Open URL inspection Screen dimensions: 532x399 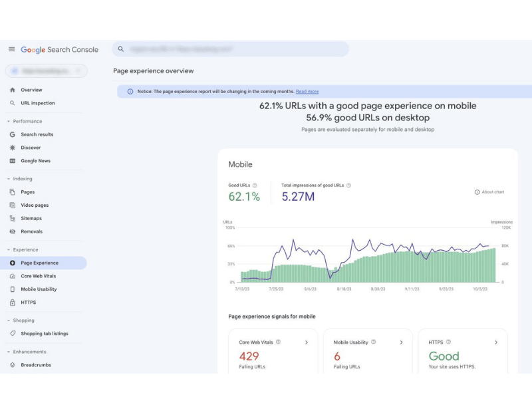(x=38, y=103)
